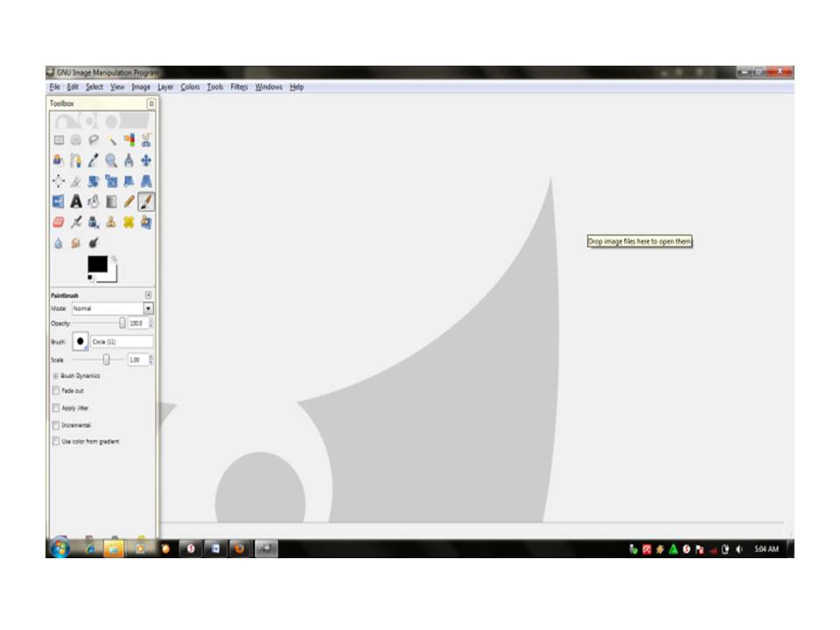Screen dimensions: 840x630
Task: Select the Eraser tool
Action: click(59, 221)
